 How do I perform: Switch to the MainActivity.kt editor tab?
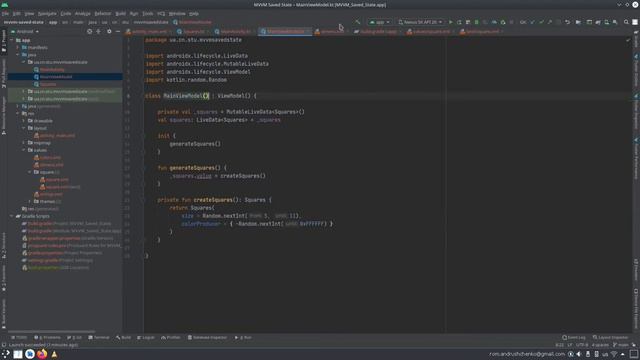pyautogui.click(x=235, y=31)
